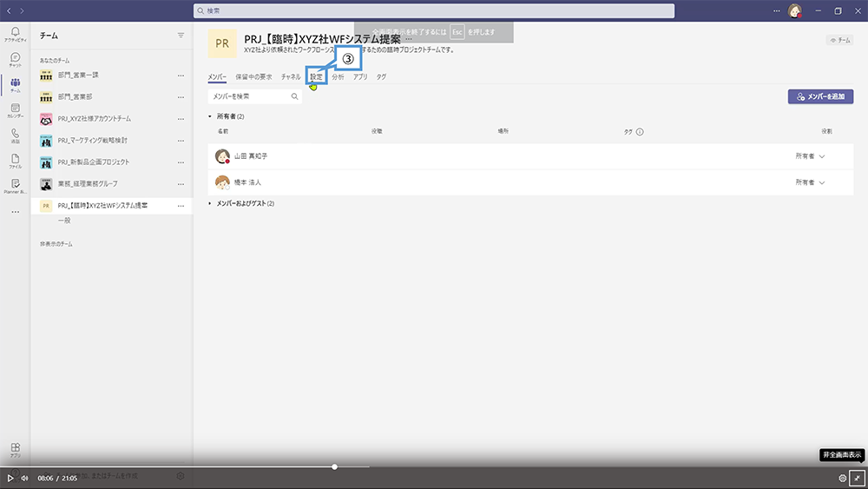Mute the video volume icon
868x489 pixels.
(x=24, y=478)
